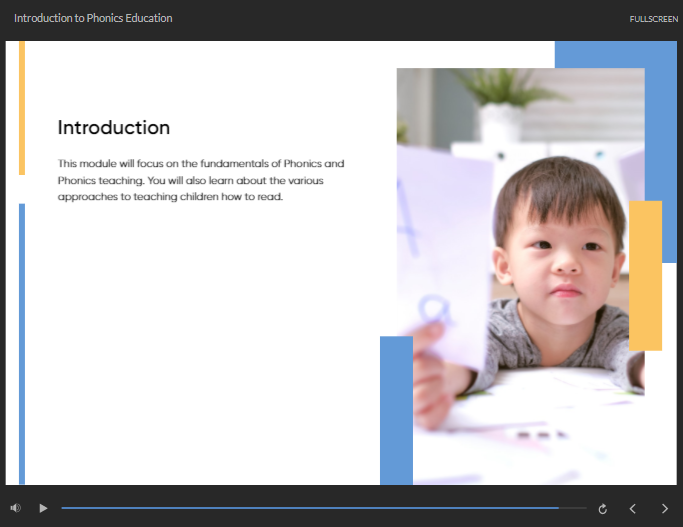The image size is (683, 527).
Task: Click the paragraph about Phonics fundamentals
Action: (201, 180)
